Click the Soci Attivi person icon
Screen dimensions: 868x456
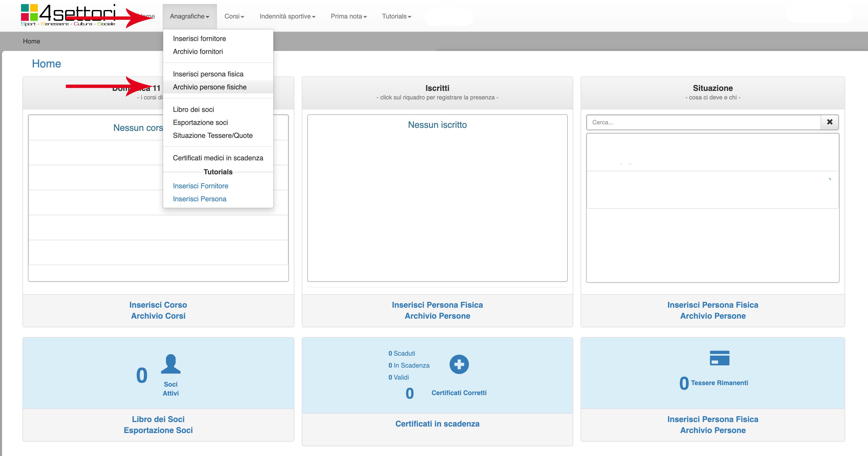[171, 364]
